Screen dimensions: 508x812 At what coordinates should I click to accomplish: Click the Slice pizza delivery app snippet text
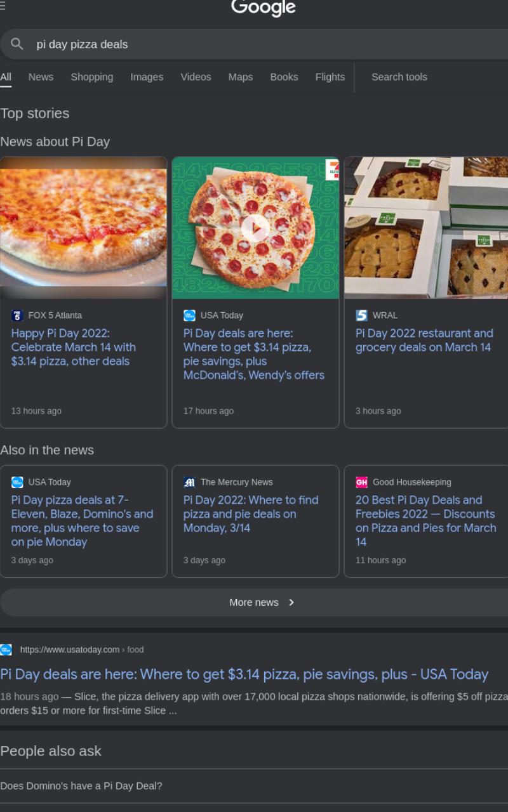(x=254, y=704)
